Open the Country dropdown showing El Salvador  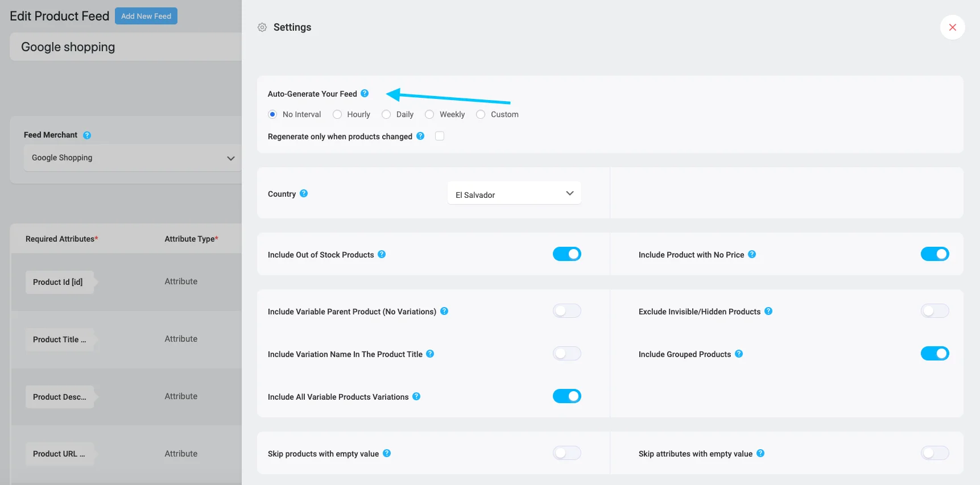514,193
